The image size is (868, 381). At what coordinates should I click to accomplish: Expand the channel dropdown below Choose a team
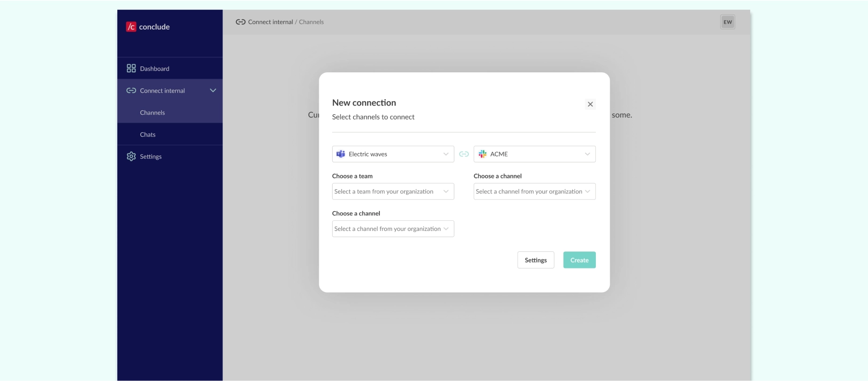[393, 229]
